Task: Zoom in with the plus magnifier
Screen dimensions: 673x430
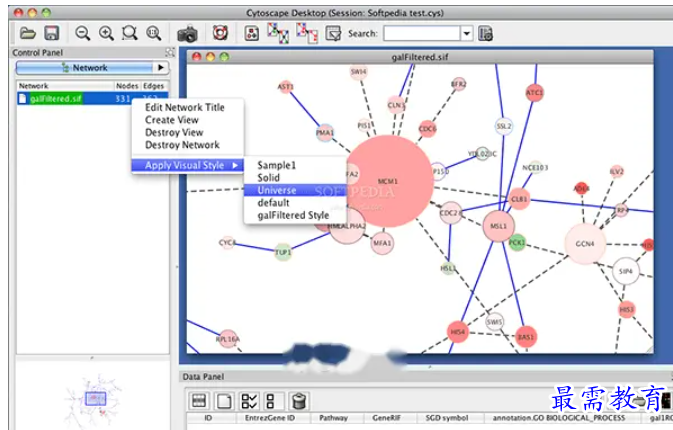Action: click(x=106, y=33)
